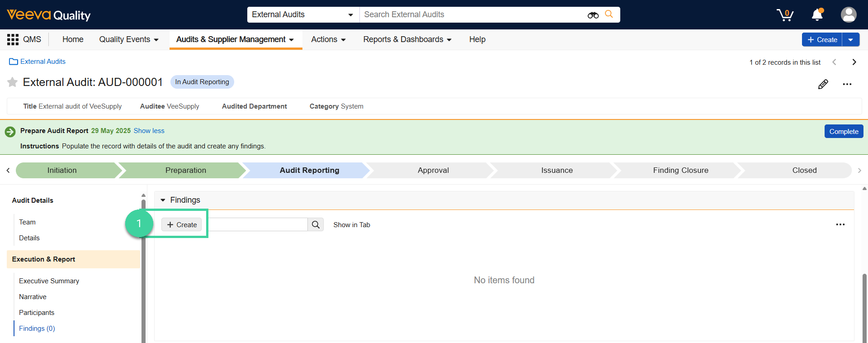The image size is (868, 343).
Task: Click the External Audits folder icon
Action: tap(14, 62)
